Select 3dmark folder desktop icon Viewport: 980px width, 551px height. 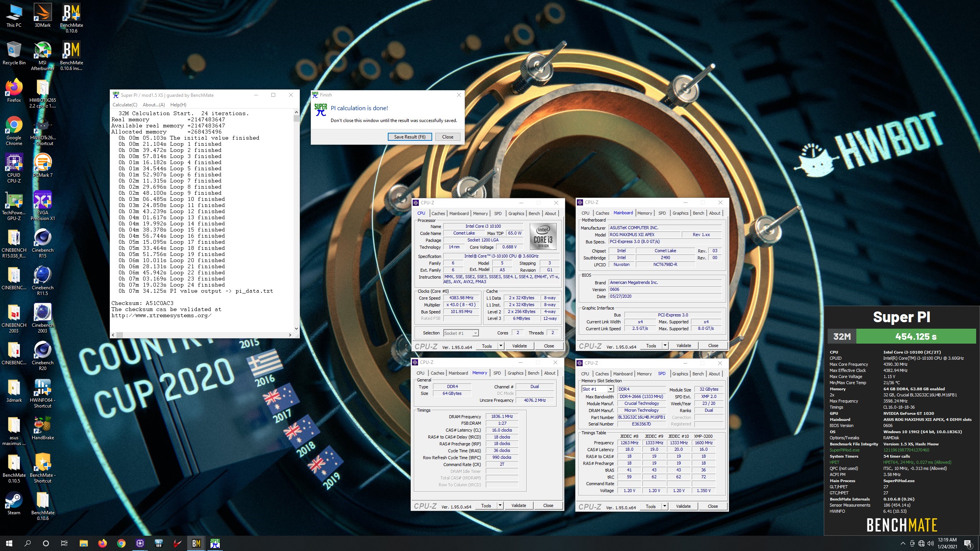(x=14, y=390)
